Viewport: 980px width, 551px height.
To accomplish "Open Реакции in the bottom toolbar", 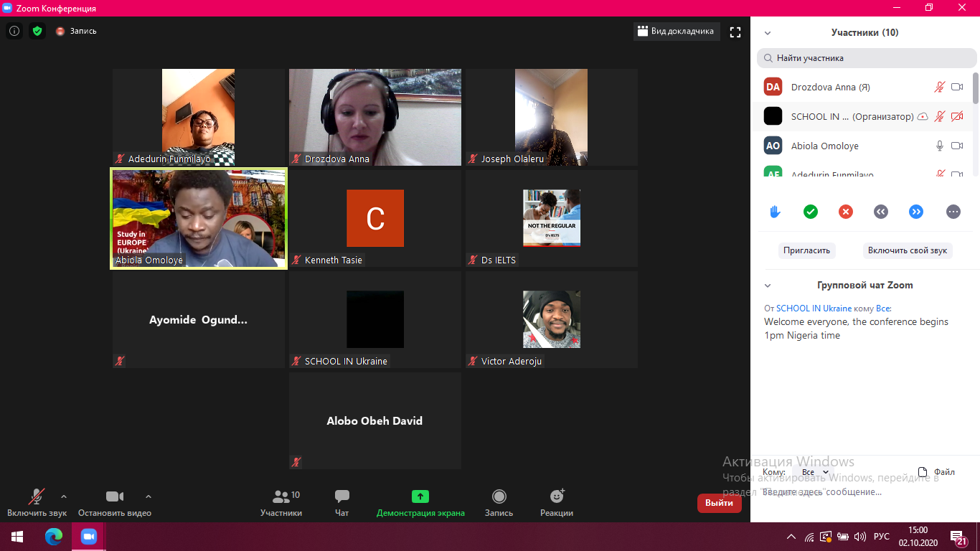I will pyautogui.click(x=557, y=501).
